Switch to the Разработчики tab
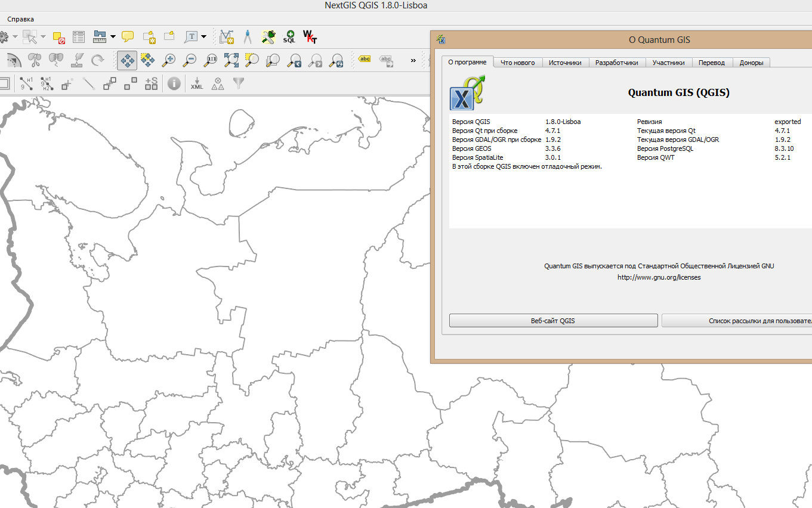 click(616, 63)
